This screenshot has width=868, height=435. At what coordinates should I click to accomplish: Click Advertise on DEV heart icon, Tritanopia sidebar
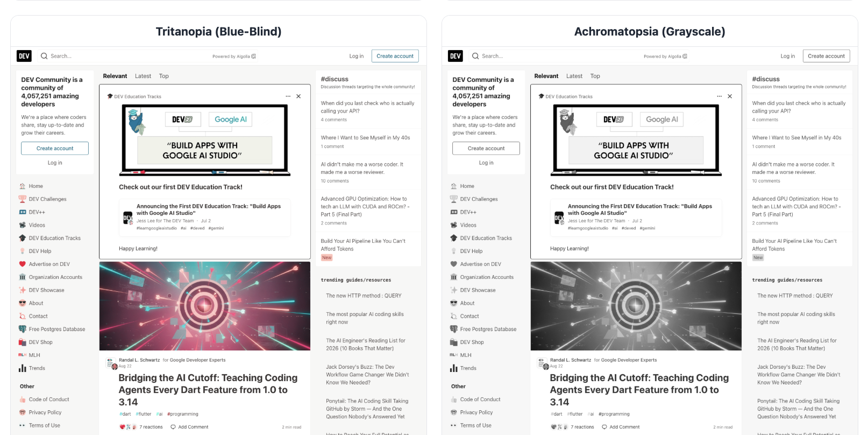[23, 264]
